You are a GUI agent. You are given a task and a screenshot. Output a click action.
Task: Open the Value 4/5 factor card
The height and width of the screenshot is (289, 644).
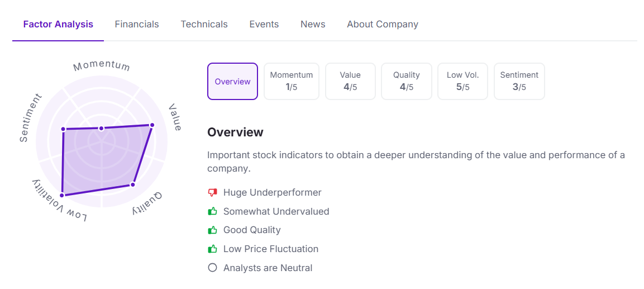pos(350,81)
